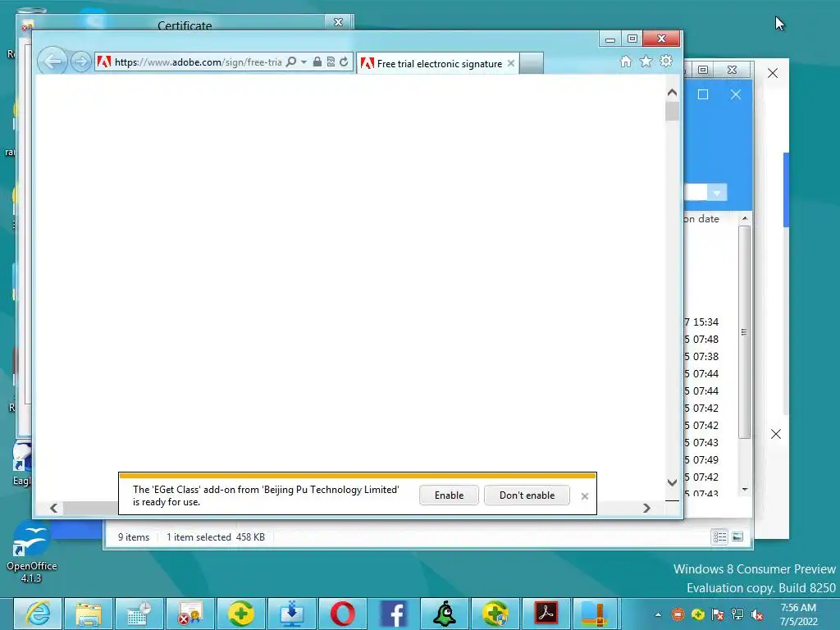Click the horizontal scrollbar left arrow
This screenshot has width=840, height=630.
coord(53,508)
